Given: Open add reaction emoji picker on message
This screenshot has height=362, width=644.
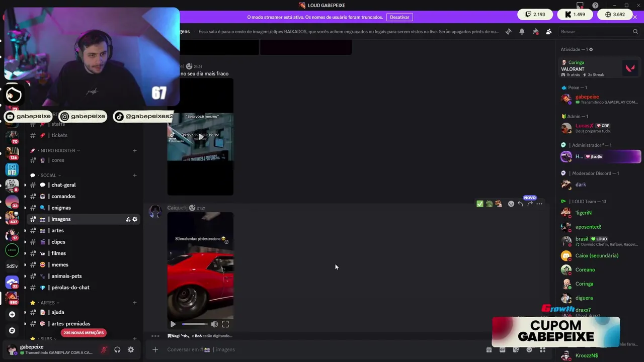Looking at the screenshot, I should click(x=511, y=204).
